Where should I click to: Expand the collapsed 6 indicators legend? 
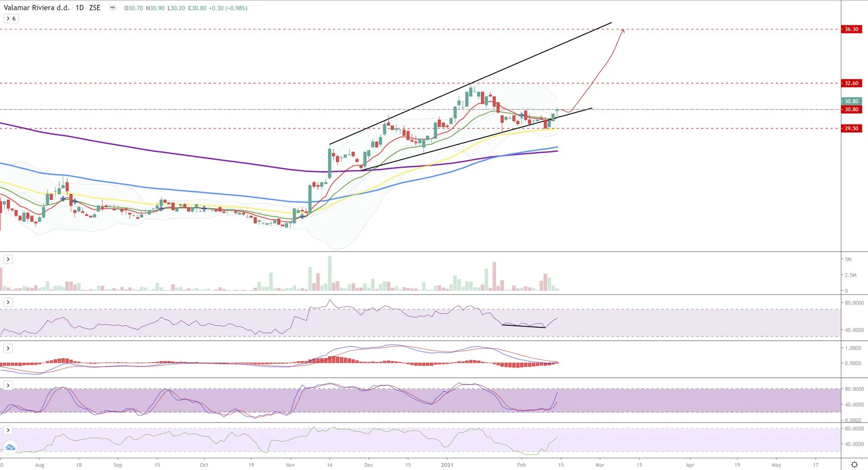point(11,19)
